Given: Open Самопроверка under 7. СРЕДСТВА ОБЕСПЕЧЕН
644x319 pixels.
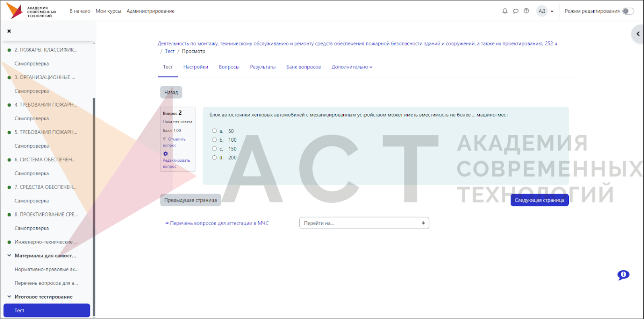Looking at the screenshot, I should click(x=32, y=201).
